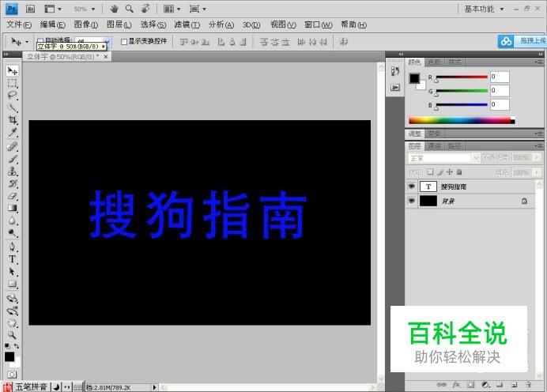
Task: Select the Zoom tool in toolbox
Action: click(12, 335)
